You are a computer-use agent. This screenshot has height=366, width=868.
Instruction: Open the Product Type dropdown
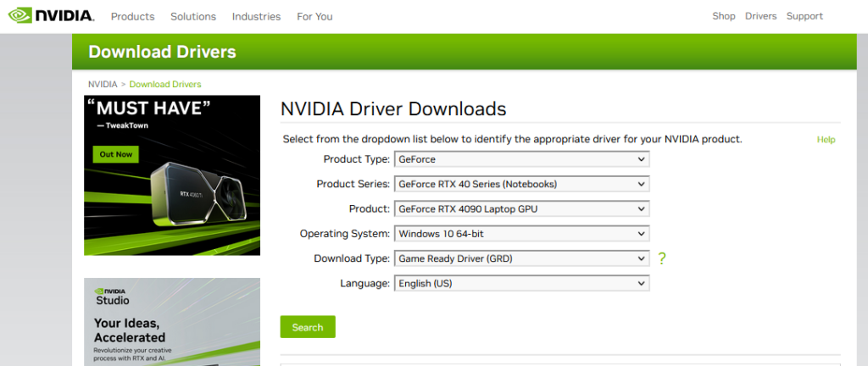tap(521, 159)
